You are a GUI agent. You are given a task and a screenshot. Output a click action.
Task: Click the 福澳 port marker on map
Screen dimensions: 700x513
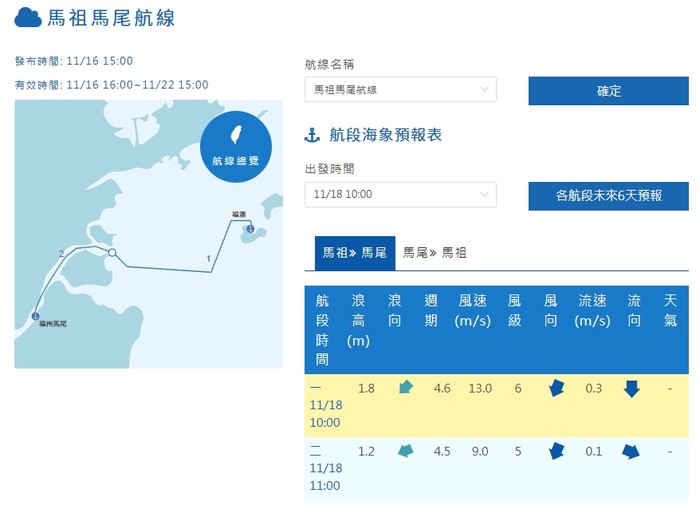pyautogui.click(x=249, y=230)
